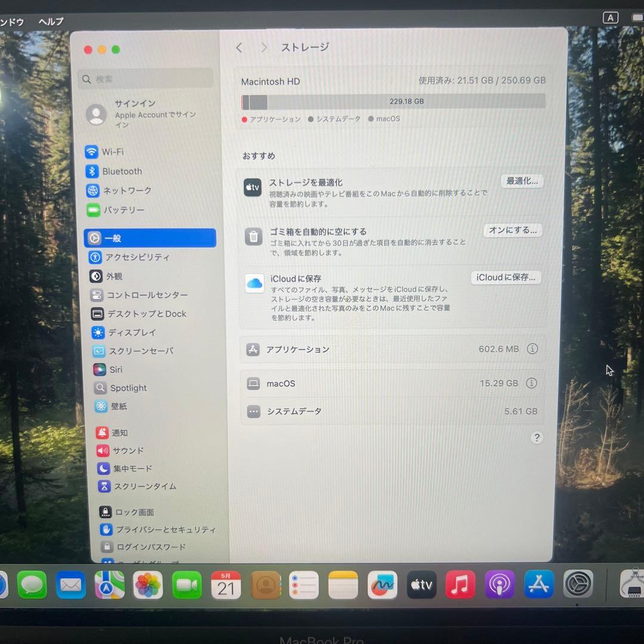The image size is (644, 644).
Task: Select the バッテリー (Battery) settings icon
Action: (x=95, y=210)
